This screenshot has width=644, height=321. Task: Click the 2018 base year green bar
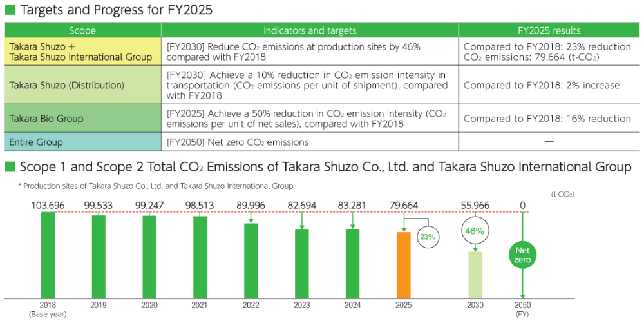pos(48,255)
